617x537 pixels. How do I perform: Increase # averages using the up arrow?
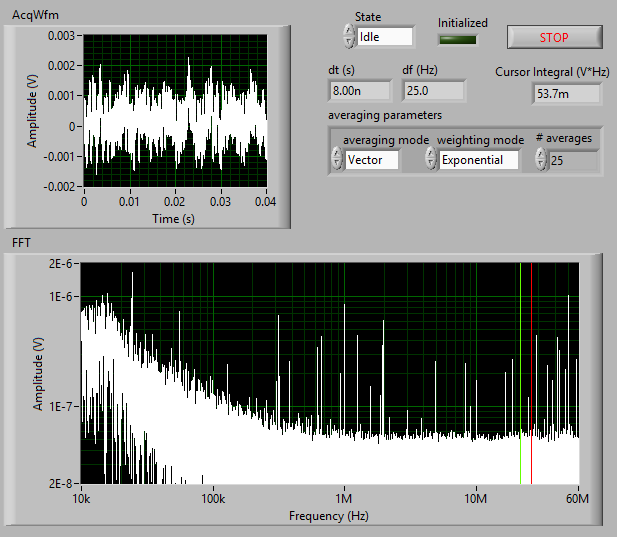540,154
